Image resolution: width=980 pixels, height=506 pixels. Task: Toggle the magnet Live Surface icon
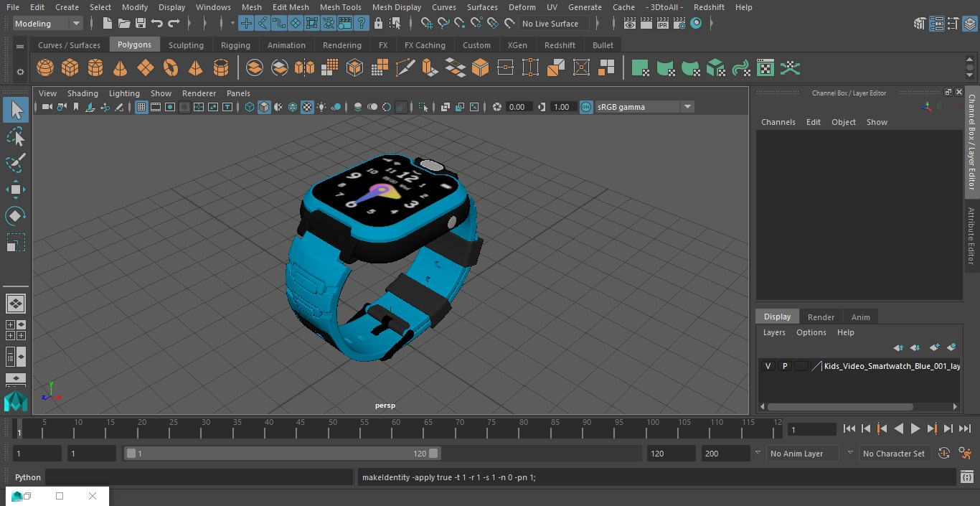pyautogui.click(x=509, y=24)
